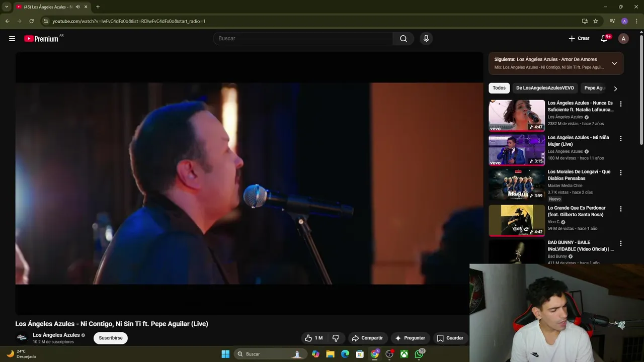Mute the tab via its speaker icon
This screenshot has height=362, width=644.
(x=77, y=7)
